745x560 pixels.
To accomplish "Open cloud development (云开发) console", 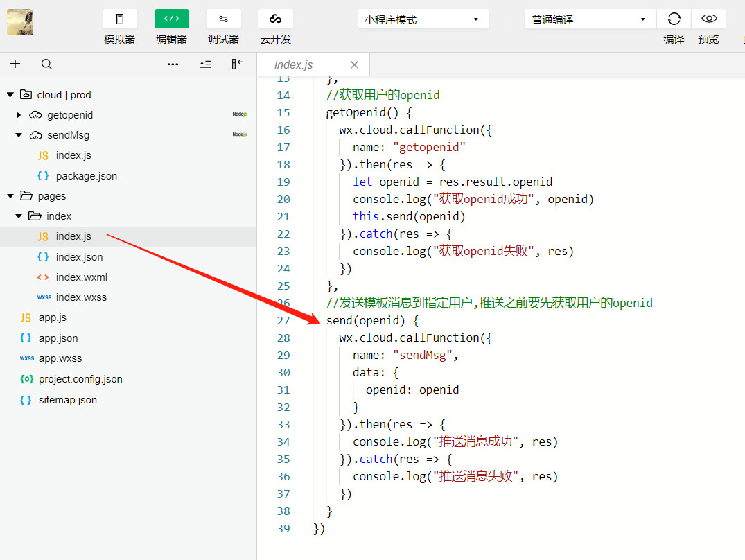I will pos(276,19).
